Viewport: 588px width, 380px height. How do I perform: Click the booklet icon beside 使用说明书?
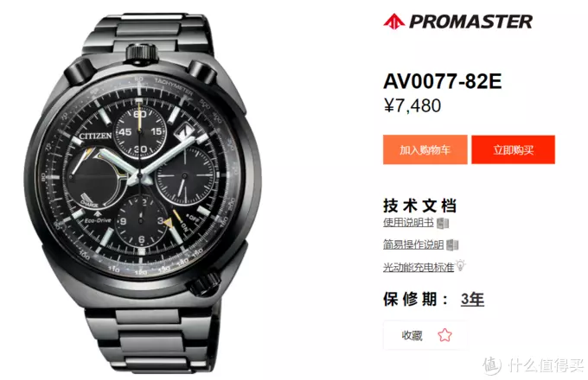point(443,223)
